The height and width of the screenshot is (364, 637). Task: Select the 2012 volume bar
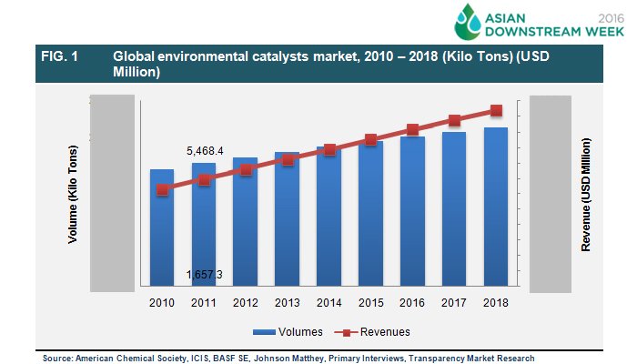(x=246, y=222)
